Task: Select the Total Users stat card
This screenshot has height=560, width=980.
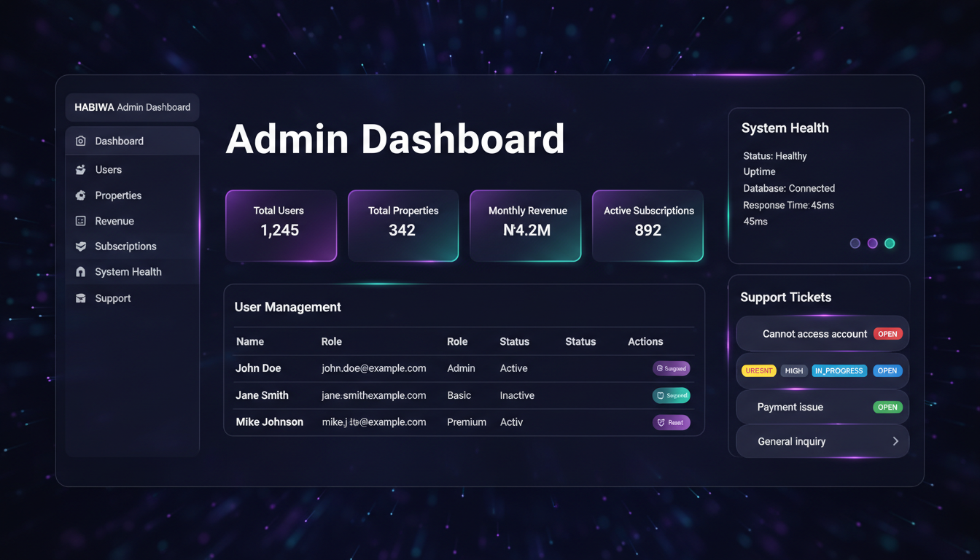Action: 281,225
